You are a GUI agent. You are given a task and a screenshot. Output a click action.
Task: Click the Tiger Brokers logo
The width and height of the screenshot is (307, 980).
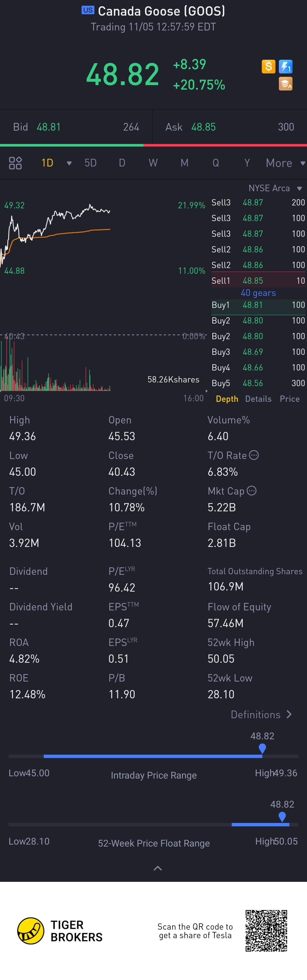[60, 931]
